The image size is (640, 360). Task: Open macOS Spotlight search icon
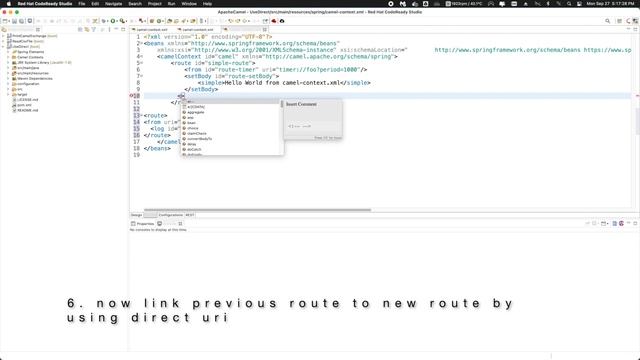click(x=569, y=4)
